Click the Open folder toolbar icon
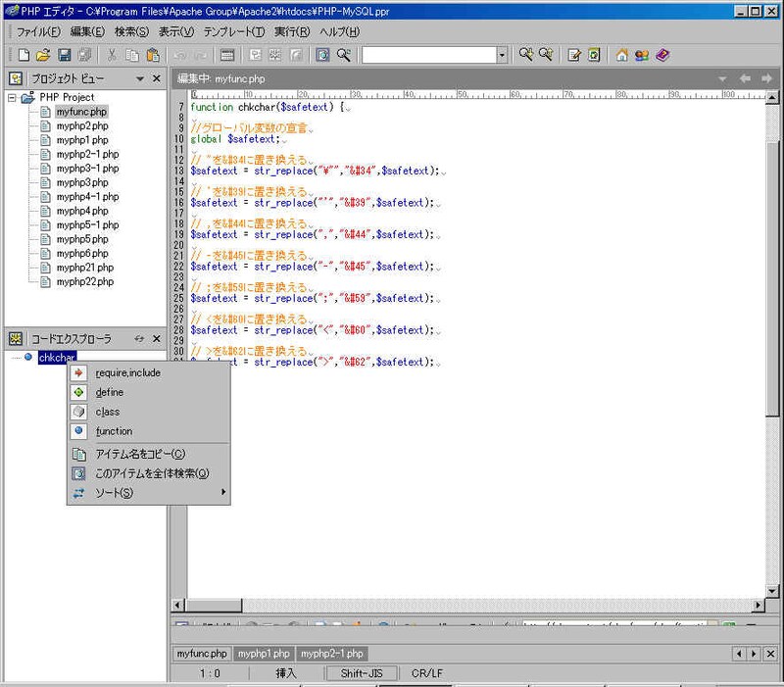The height and width of the screenshot is (687, 784). (x=43, y=55)
